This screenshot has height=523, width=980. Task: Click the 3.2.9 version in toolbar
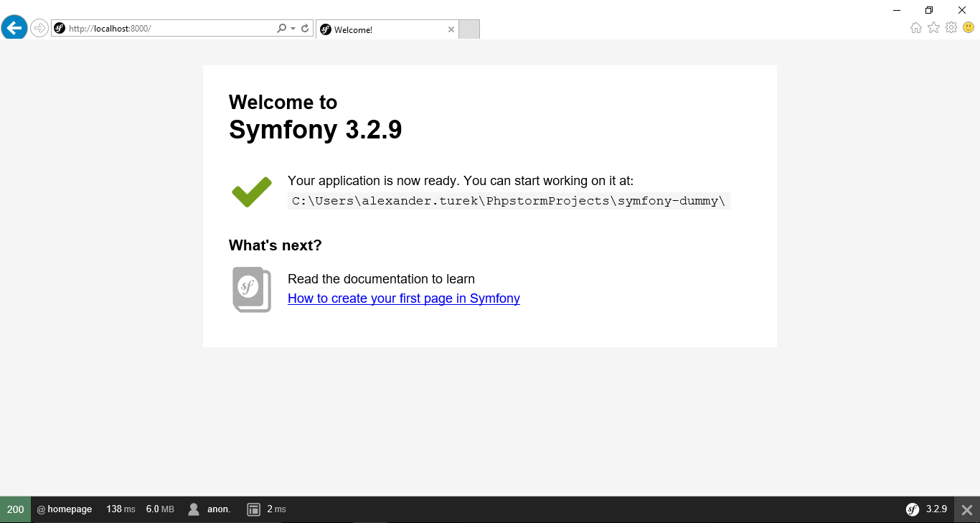pos(936,509)
